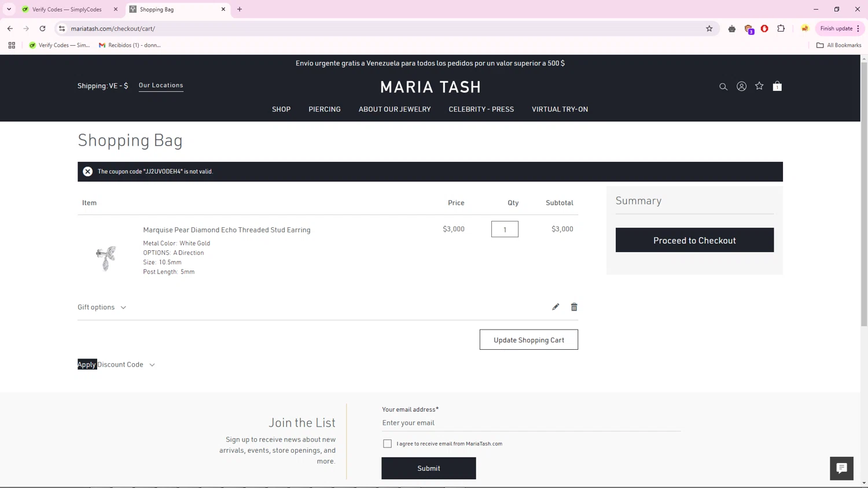
Task: Open Marquise Pear Diamond earring product link
Action: [227, 230]
